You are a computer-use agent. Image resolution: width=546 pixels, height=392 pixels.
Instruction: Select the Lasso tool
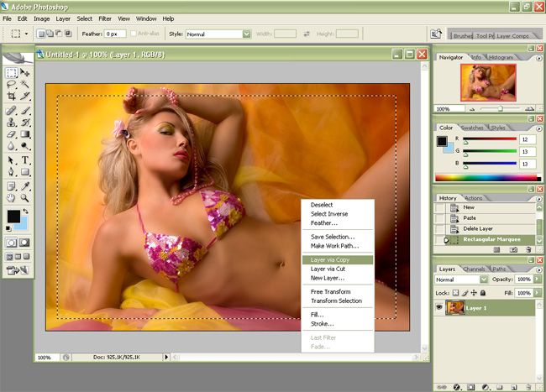coord(12,84)
